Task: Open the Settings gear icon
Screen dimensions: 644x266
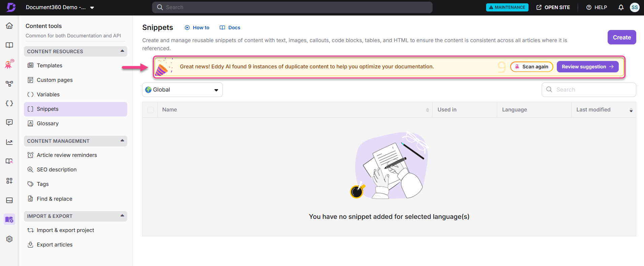Action: point(9,239)
